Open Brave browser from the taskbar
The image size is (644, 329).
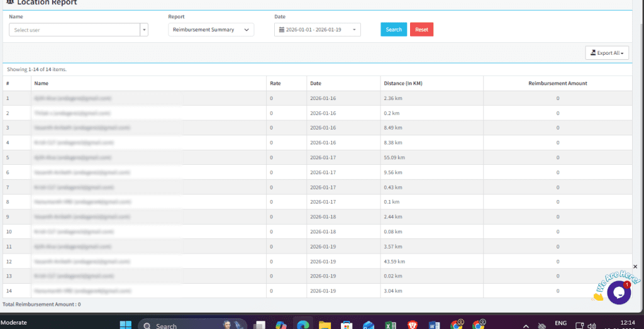click(x=412, y=325)
